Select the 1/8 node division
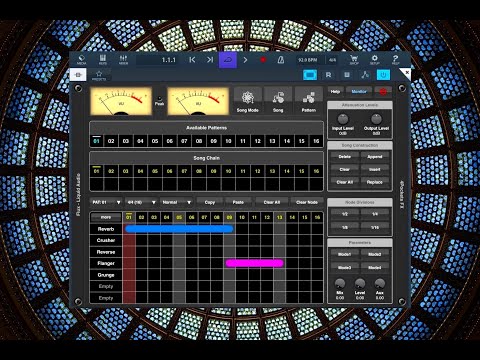 [x=345, y=227]
